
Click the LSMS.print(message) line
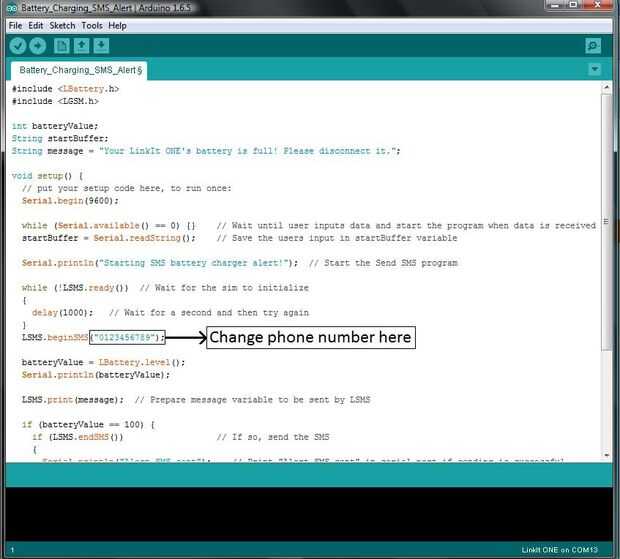coord(72,400)
